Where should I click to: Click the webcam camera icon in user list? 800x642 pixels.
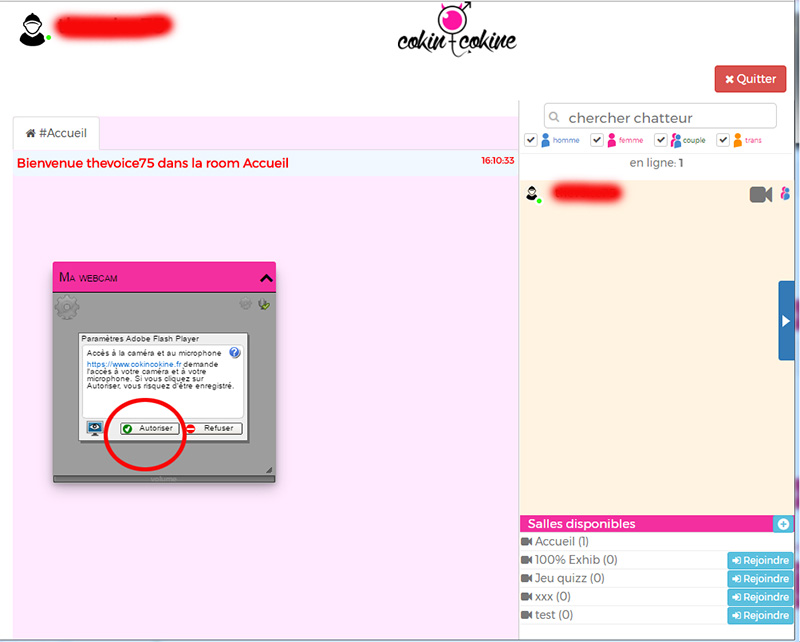[761, 194]
